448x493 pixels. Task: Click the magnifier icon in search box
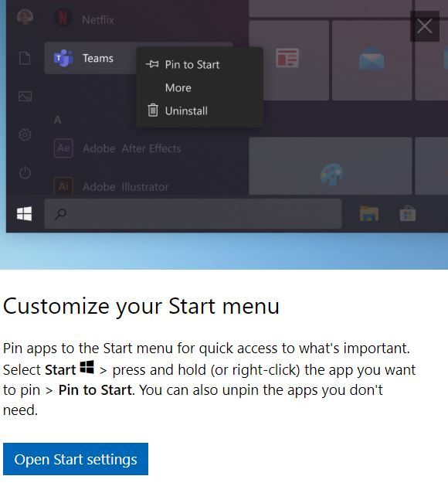tap(60, 214)
